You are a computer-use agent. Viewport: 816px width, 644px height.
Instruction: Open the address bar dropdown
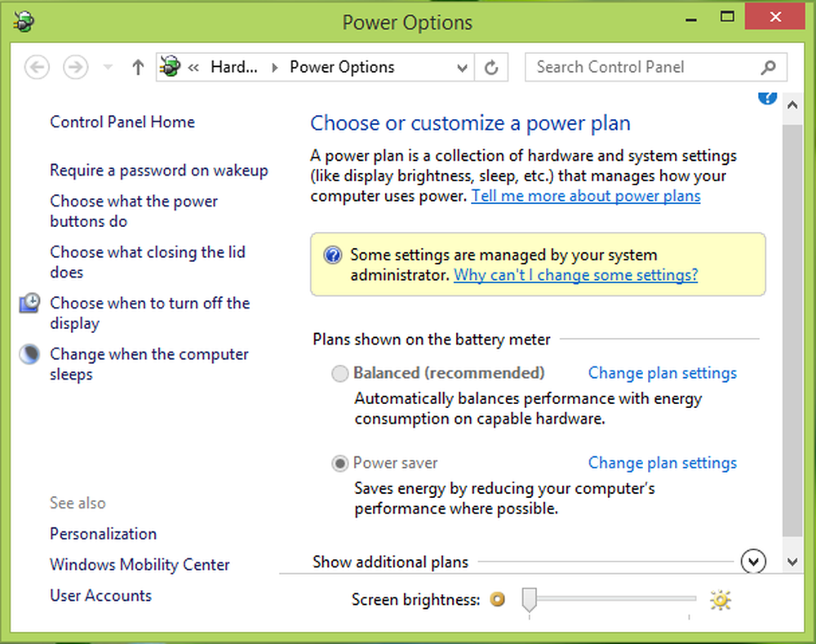[462, 67]
